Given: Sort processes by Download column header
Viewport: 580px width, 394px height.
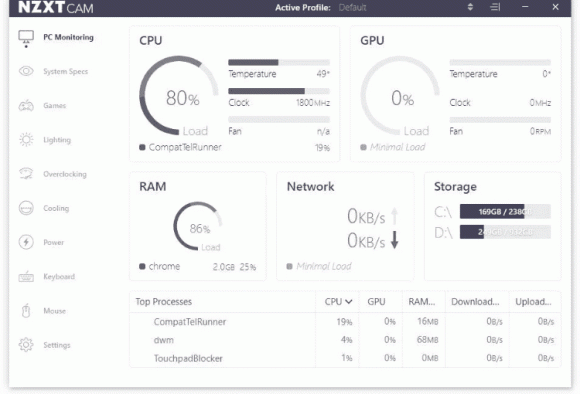Looking at the screenshot, I should coord(475,302).
